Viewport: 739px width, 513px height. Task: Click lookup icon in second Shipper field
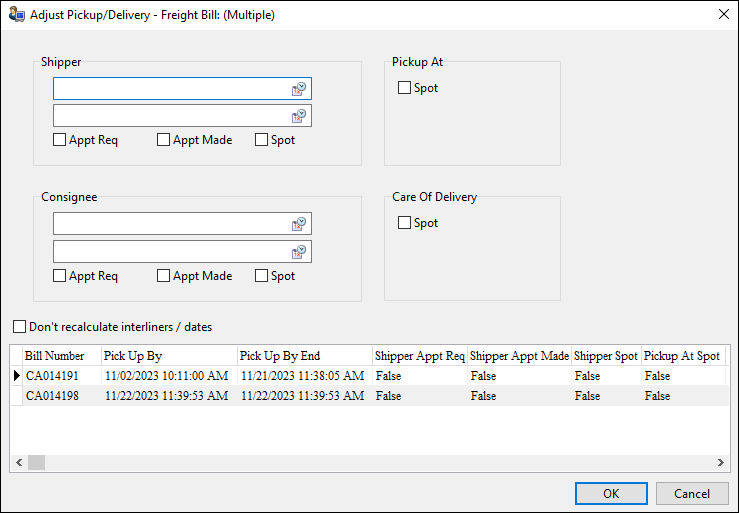[300, 116]
